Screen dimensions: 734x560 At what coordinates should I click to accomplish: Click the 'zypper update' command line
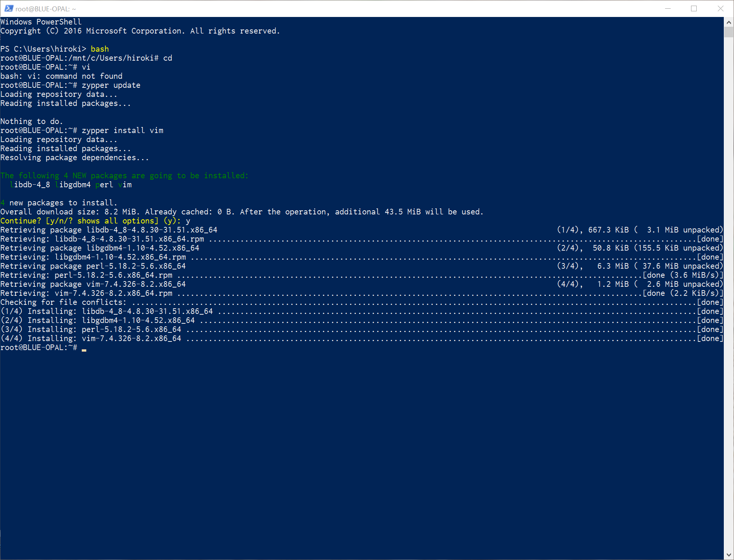coord(70,85)
